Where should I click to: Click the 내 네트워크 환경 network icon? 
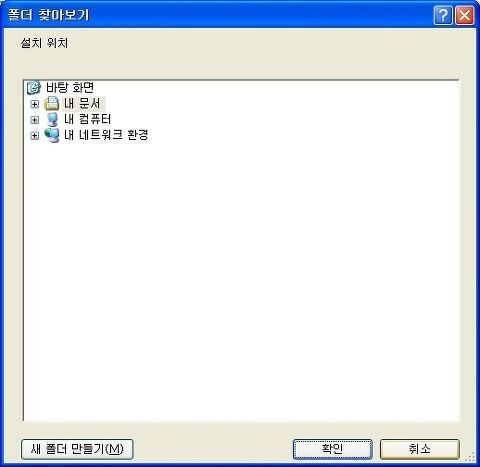click(x=52, y=135)
